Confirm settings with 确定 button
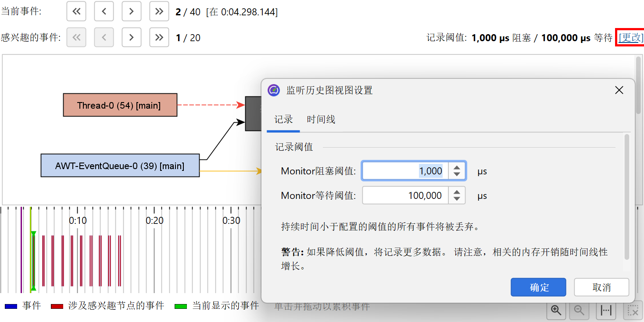 (538, 287)
